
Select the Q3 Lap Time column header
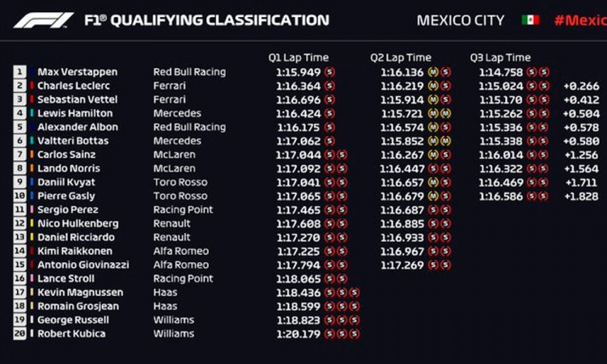click(500, 57)
